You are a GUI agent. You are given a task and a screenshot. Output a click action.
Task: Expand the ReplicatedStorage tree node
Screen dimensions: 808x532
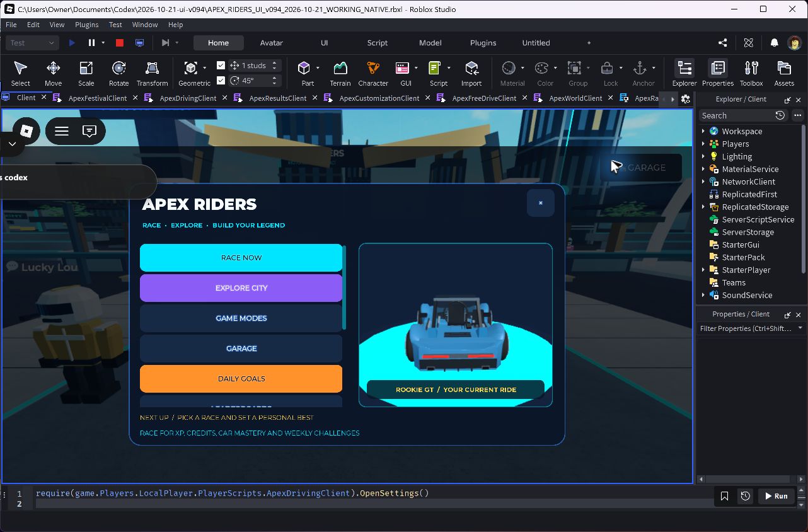(x=703, y=207)
